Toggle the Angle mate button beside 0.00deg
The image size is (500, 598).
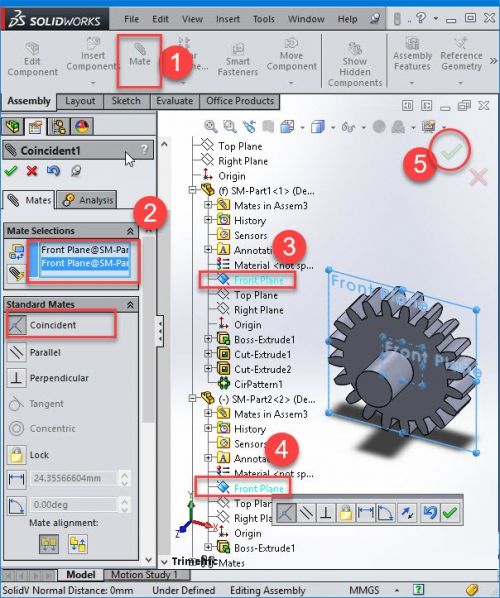[17, 506]
